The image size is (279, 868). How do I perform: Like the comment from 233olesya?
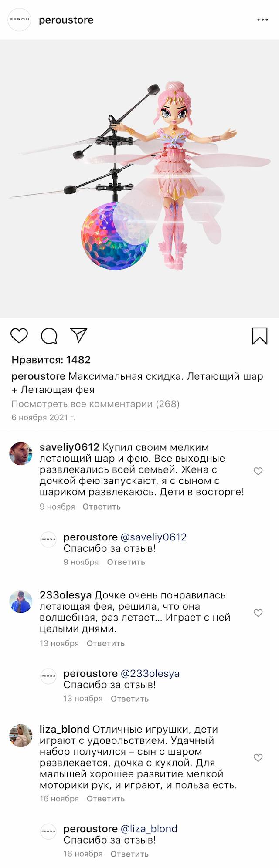258,613
